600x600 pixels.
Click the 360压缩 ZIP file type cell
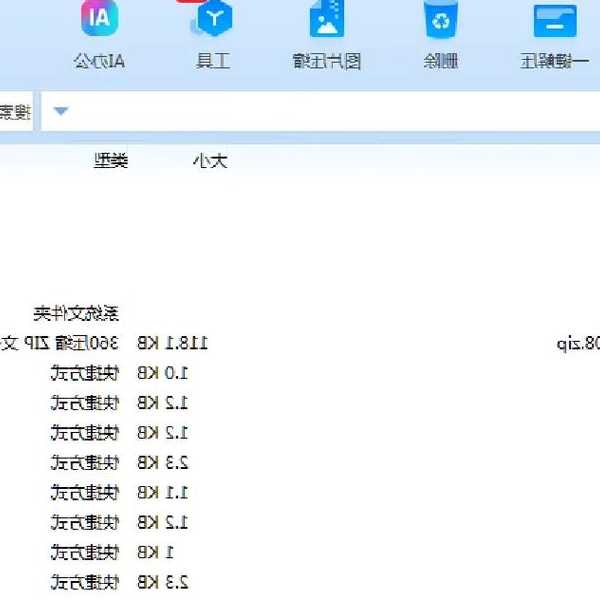coord(60,344)
